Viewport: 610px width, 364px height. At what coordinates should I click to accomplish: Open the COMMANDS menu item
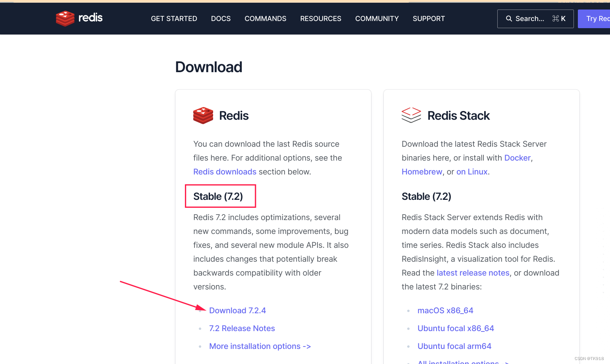pos(266,19)
